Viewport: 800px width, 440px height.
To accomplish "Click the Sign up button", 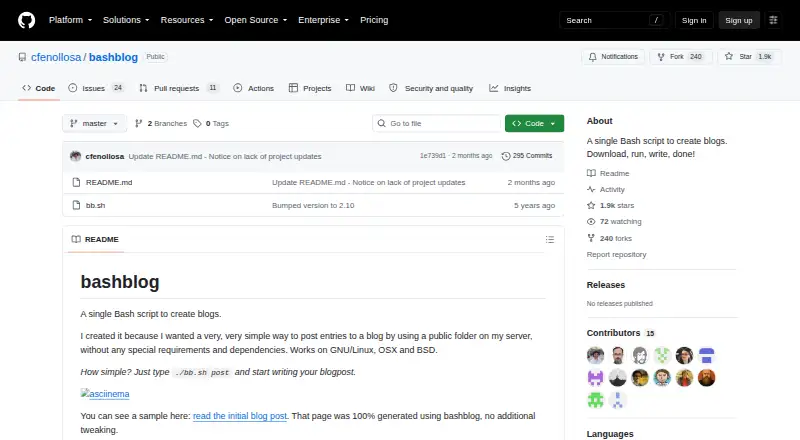I will 739,20.
